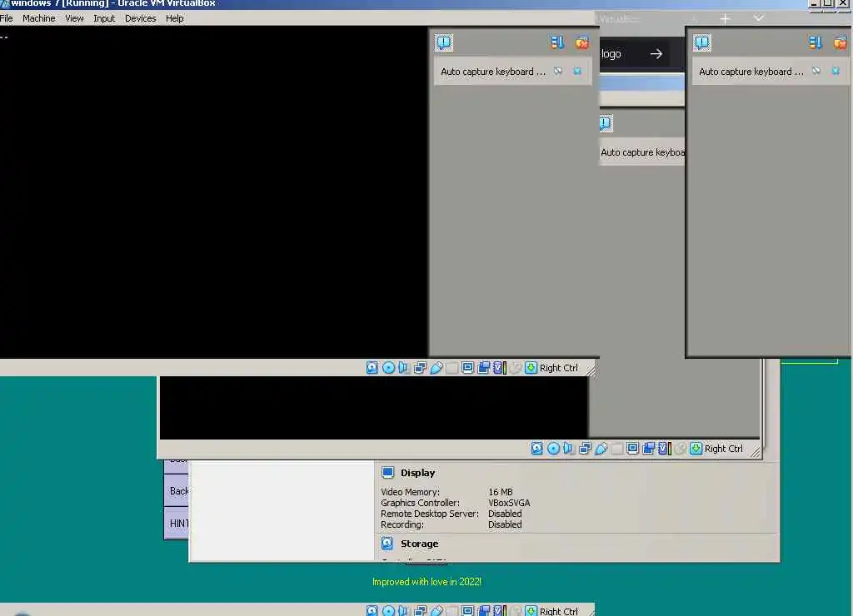Image resolution: width=853 pixels, height=616 pixels.
Task: Click the V CPU indicator in windows 7 VM status bar
Action: (500, 368)
